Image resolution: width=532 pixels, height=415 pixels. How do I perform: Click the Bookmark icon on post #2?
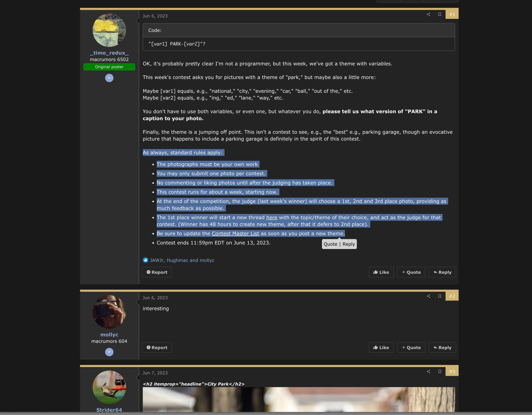(x=439, y=296)
